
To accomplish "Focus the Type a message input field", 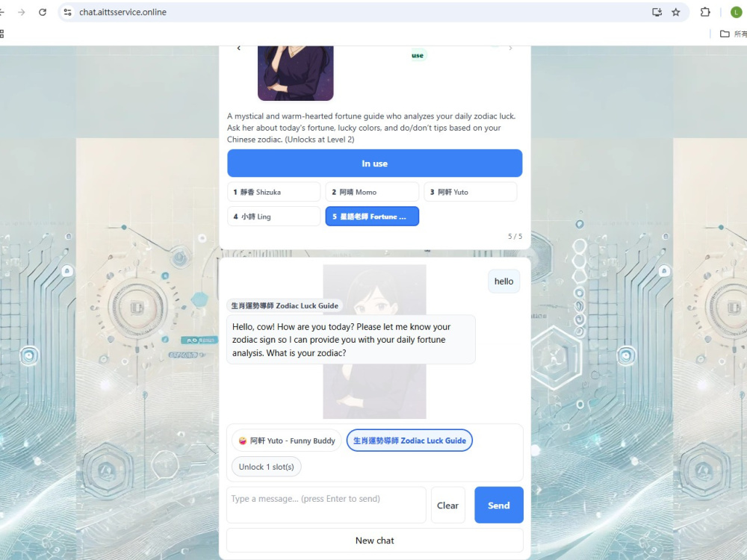I will click(326, 505).
